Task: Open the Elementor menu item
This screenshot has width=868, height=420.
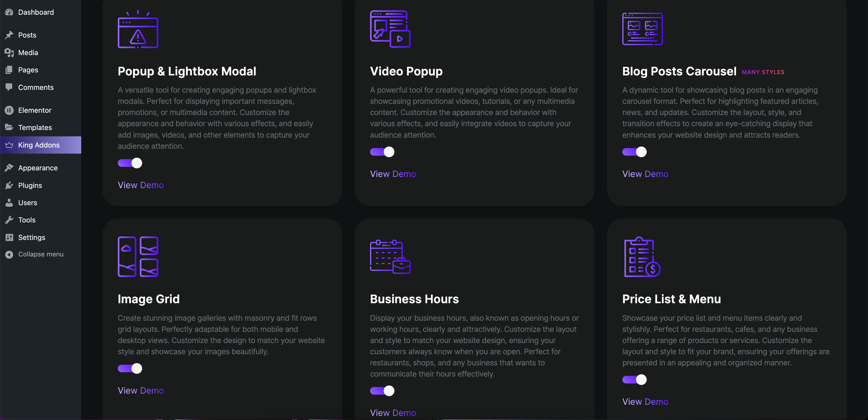Action: (40, 110)
